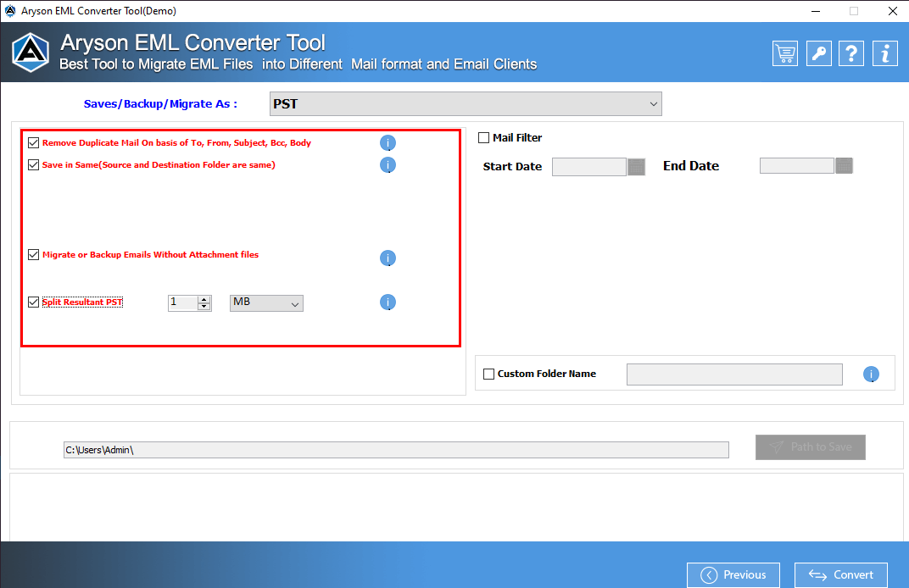The image size is (909, 588).
Task: Open the Saves/Backup/Migrate As PST dropdown
Action: [466, 103]
